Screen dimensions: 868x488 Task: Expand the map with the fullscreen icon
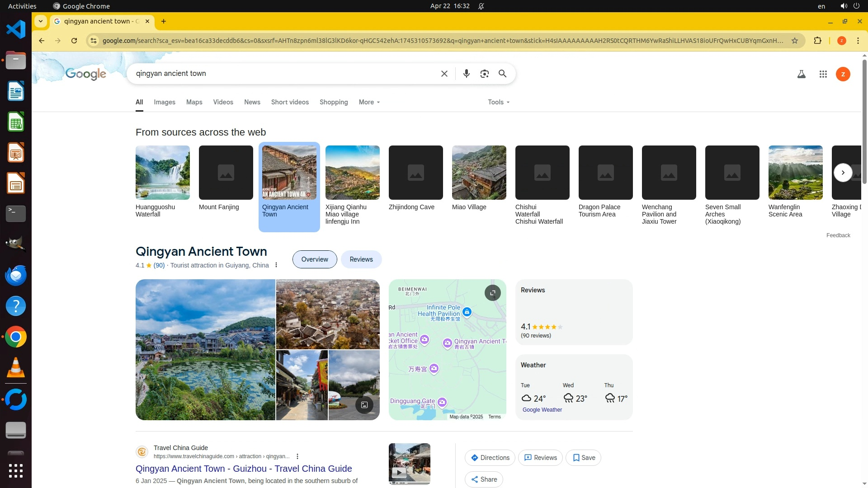(x=492, y=293)
